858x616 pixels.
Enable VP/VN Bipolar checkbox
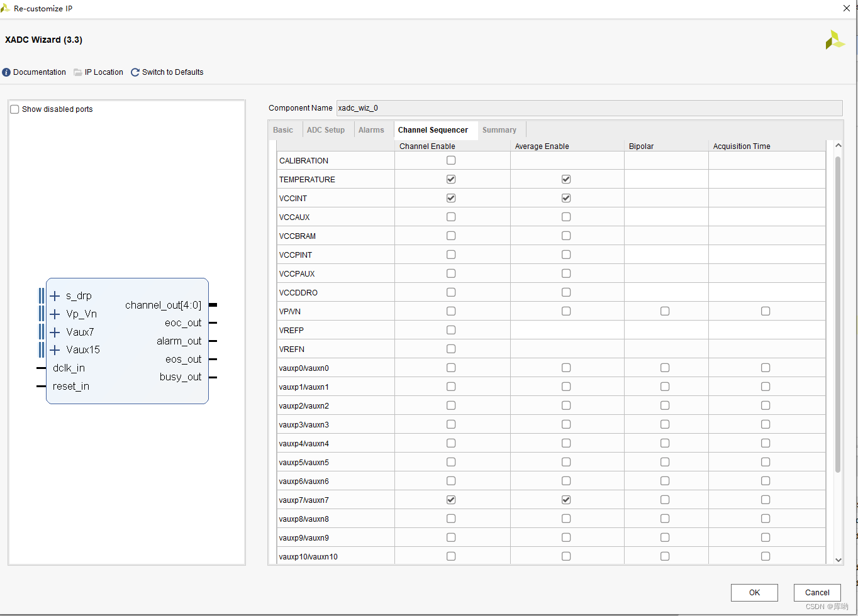pos(665,311)
